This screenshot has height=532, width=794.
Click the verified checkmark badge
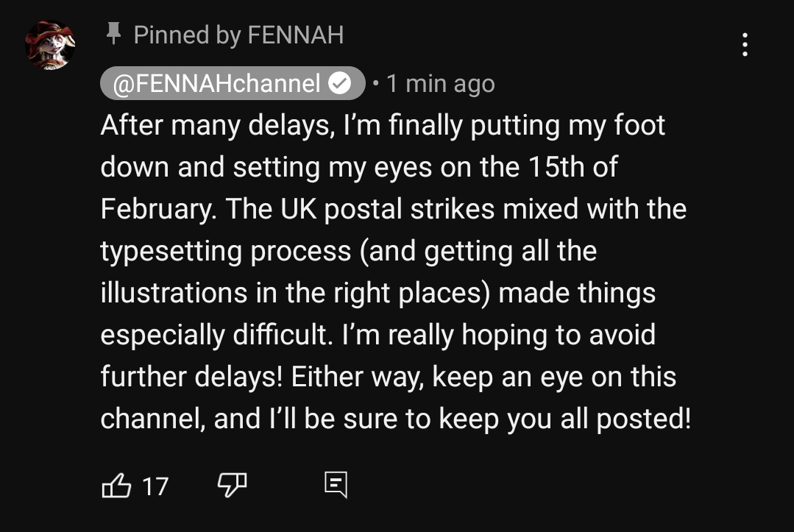coord(340,84)
